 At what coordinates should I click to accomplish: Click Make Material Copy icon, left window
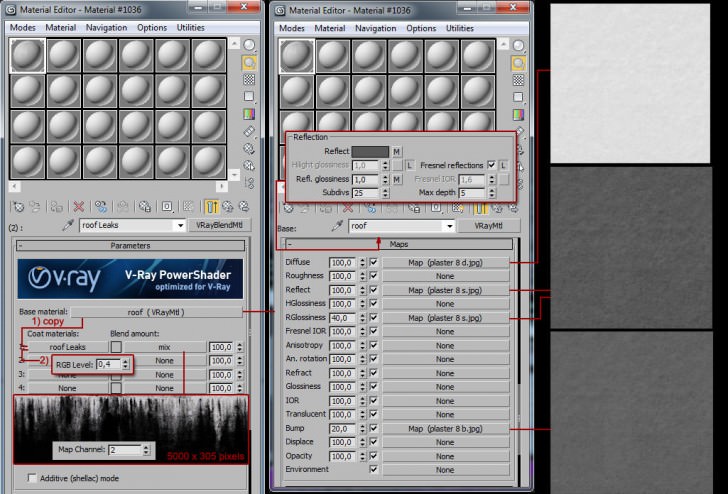[x=100, y=207]
